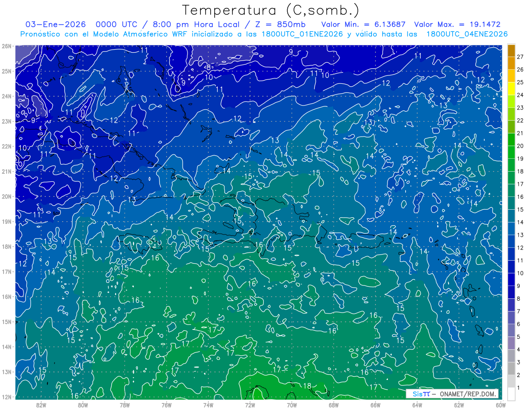The image size is (532, 411).
Task: Click the latitude label "15N"
Action: (6, 322)
